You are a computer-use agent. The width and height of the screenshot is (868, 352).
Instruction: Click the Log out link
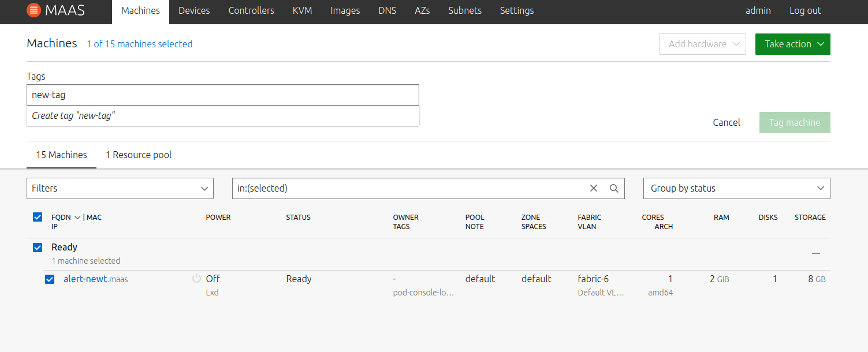click(x=805, y=10)
